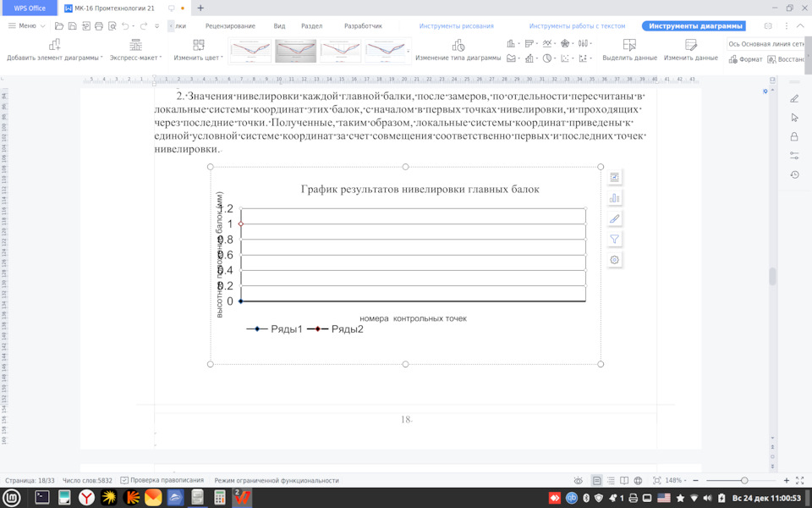This screenshot has width=812, height=508.
Task: Toggle eye protection mode in status bar
Action: point(579,481)
